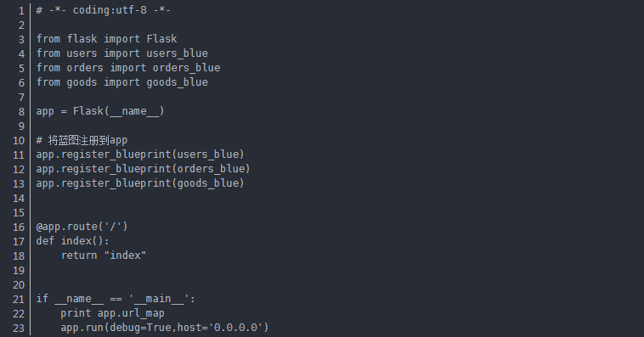The width and height of the screenshot is (644, 337).
Task: Click the coding:utf-8 comment line
Action: 103,10
